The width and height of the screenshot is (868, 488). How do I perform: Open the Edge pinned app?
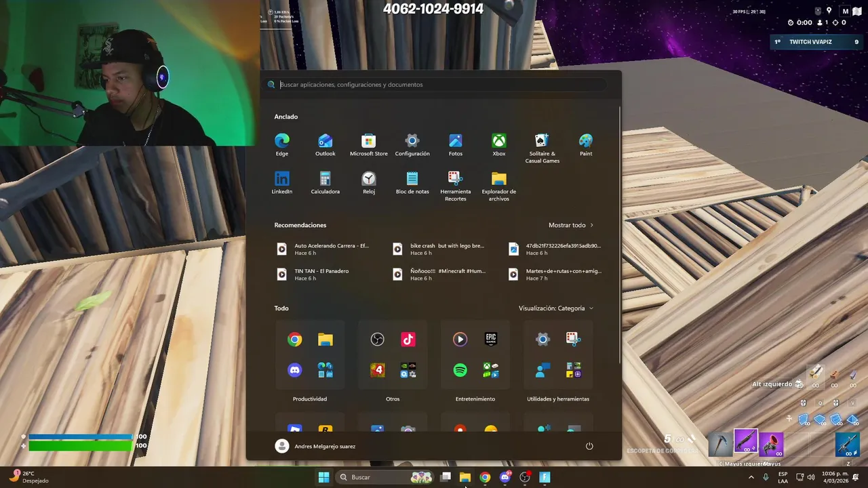tap(282, 144)
